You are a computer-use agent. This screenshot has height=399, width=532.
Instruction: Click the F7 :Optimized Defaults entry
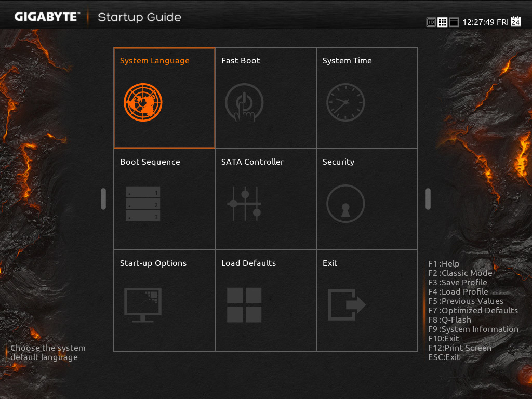473,311
